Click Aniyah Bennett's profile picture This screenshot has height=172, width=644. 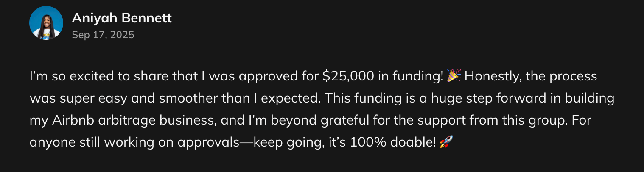pos(46,23)
